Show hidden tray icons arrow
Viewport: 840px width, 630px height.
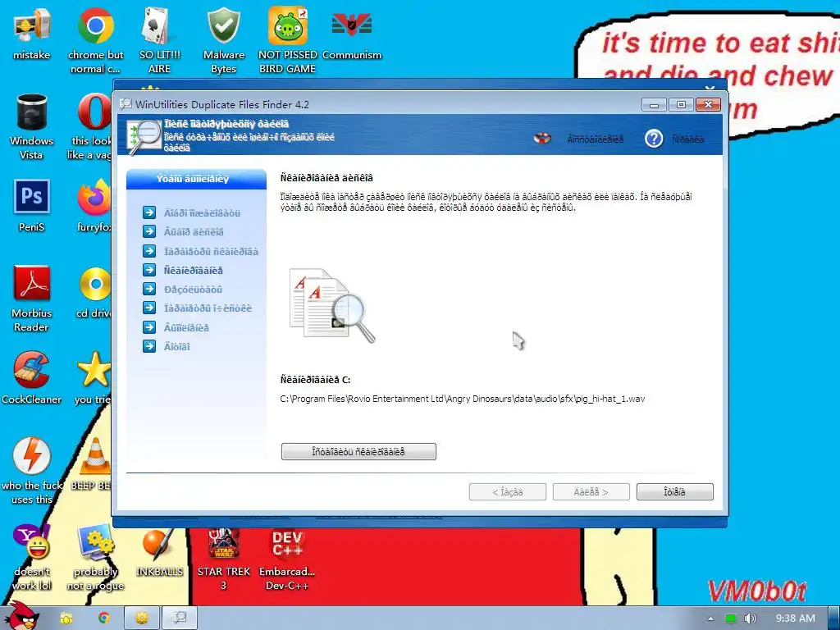pos(710,619)
